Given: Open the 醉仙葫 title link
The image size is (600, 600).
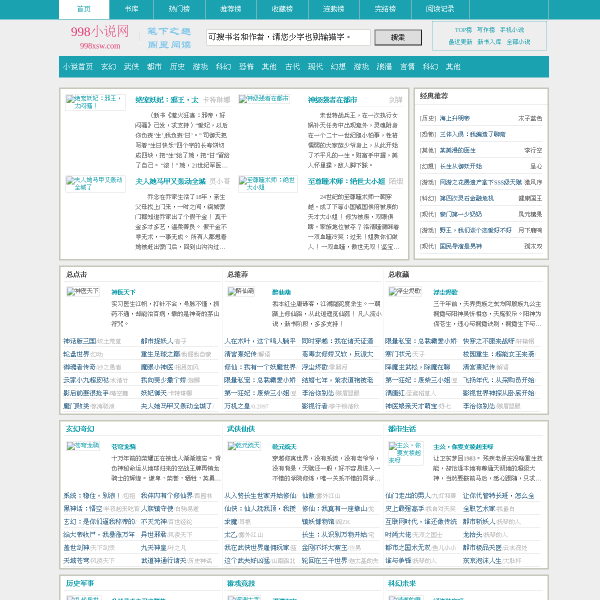Looking at the screenshot, I should pyautogui.click(x=281, y=292).
